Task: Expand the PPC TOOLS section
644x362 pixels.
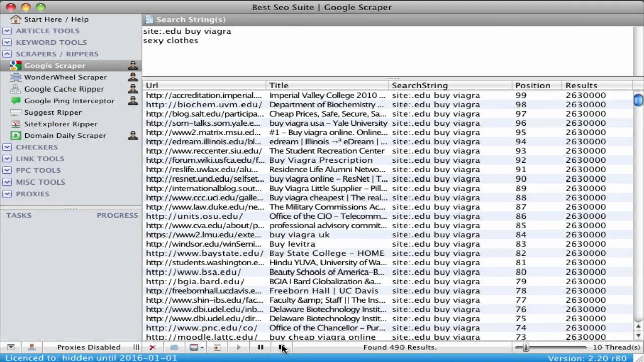Action: tap(7, 170)
